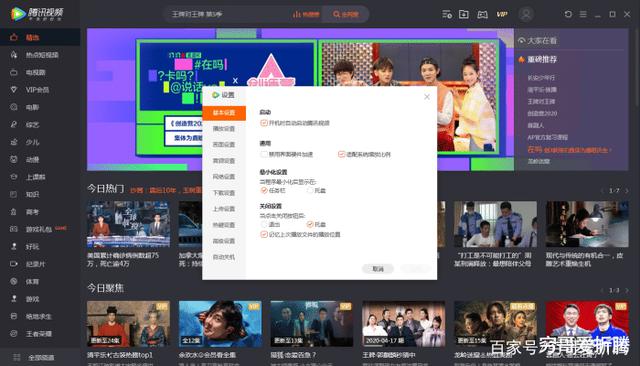Open the ancient costume drama thumbnail

tap(128, 324)
